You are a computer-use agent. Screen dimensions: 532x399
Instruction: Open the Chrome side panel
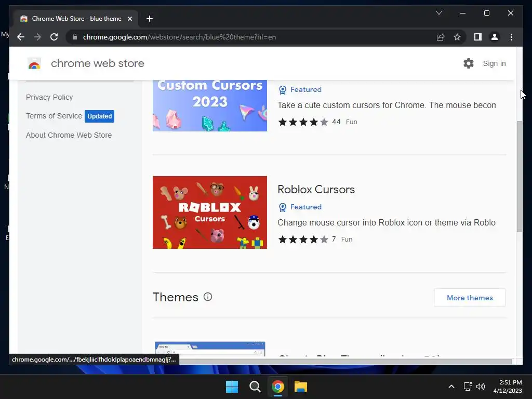(x=478, y=37)
